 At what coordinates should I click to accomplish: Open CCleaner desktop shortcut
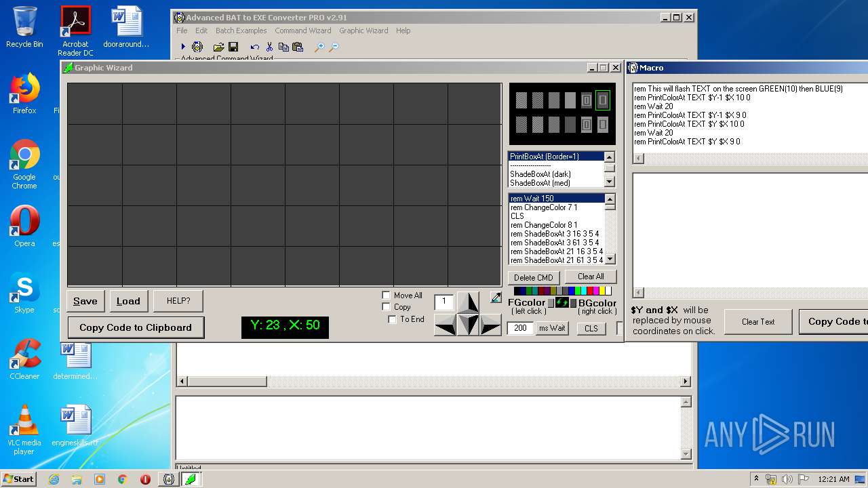coord(24,359)
